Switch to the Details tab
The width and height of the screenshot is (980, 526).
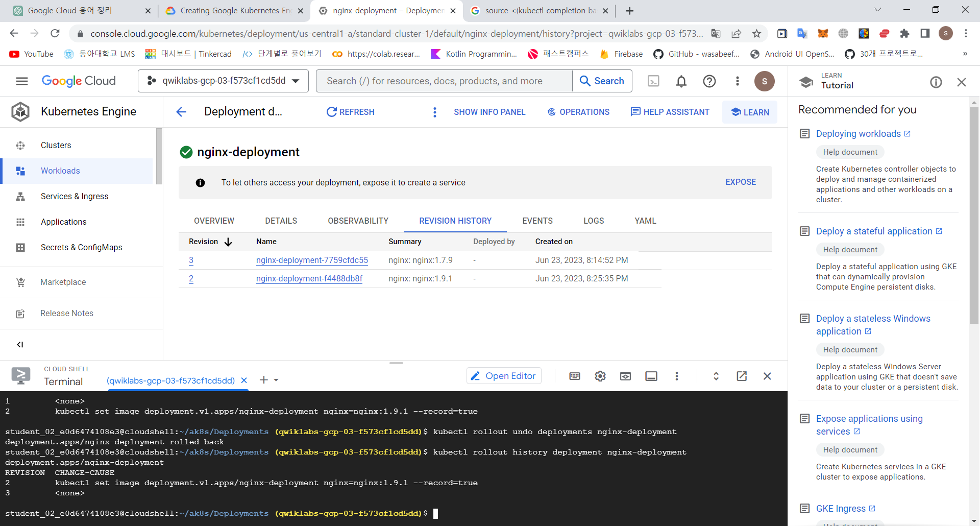[281, 221]
